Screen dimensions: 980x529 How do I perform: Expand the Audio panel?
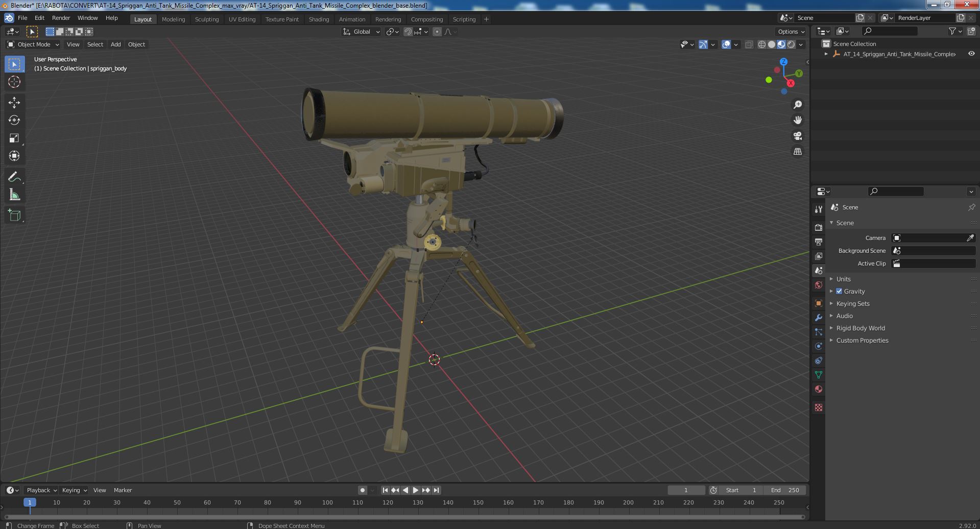click(844, 316)
